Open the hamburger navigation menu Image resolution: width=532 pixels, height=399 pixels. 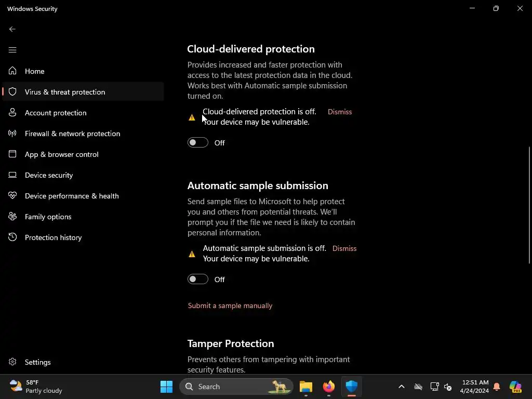click(12, 50)
